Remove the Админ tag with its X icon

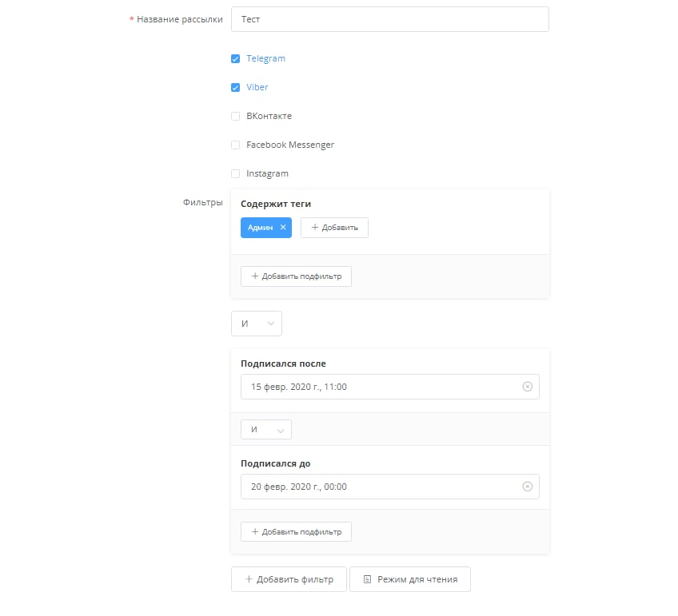[x=283, y=228]
